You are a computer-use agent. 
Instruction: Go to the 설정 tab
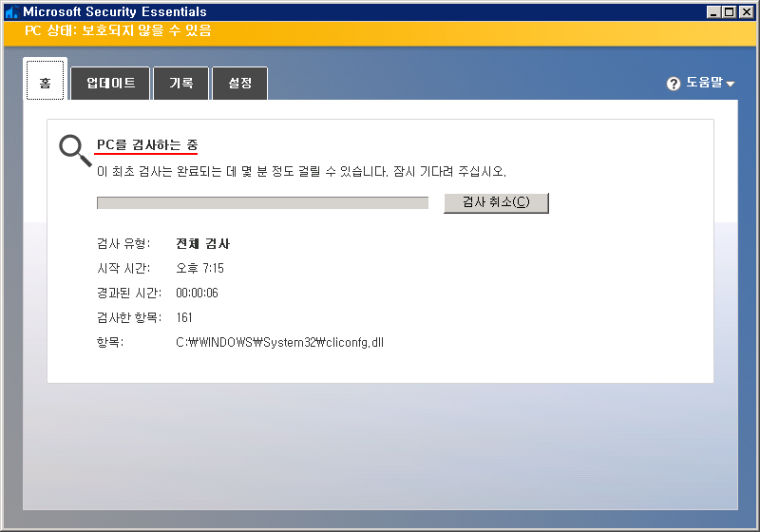[x=240, y=84]
